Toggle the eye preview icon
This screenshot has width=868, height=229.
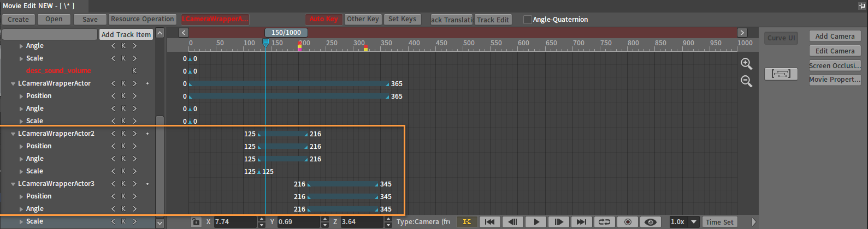650,222
